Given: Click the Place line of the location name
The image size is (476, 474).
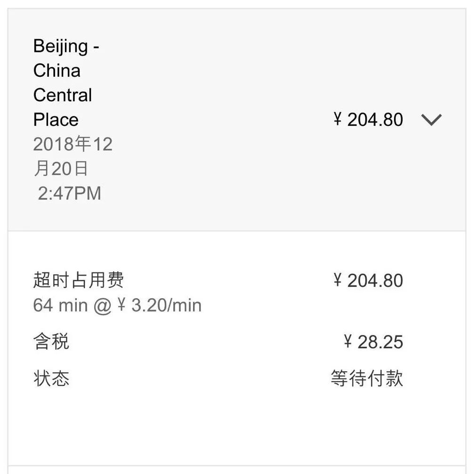Looking at the screenshot, I should pos(56,120).
